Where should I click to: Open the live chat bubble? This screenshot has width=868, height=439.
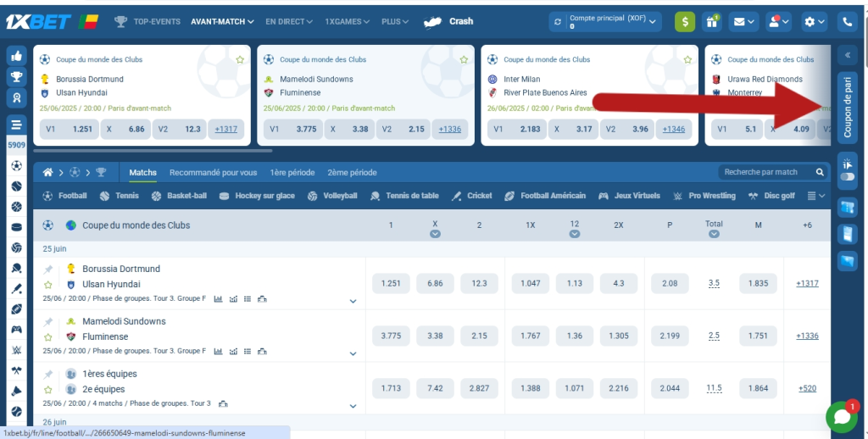point(842,416)
